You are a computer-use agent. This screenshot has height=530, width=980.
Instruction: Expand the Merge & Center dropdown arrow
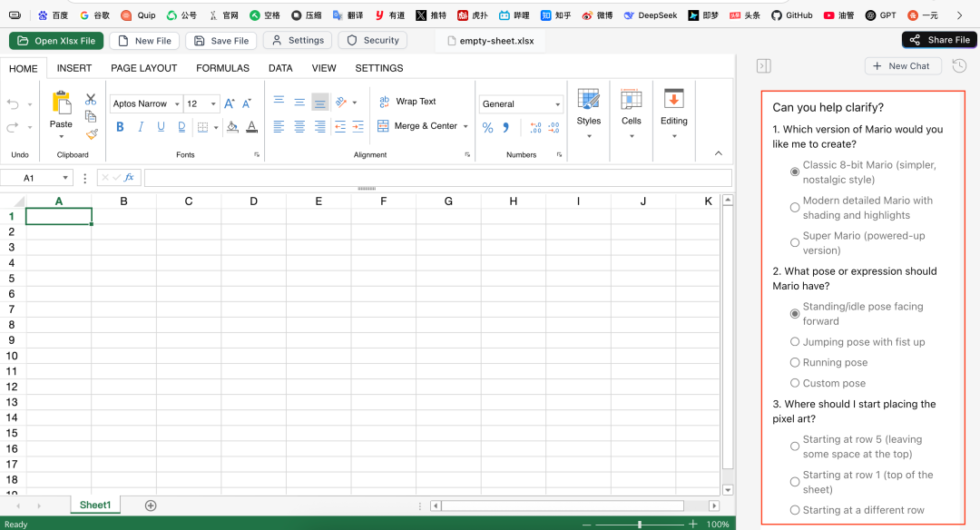pyautogui.click(x=465, y=127)
